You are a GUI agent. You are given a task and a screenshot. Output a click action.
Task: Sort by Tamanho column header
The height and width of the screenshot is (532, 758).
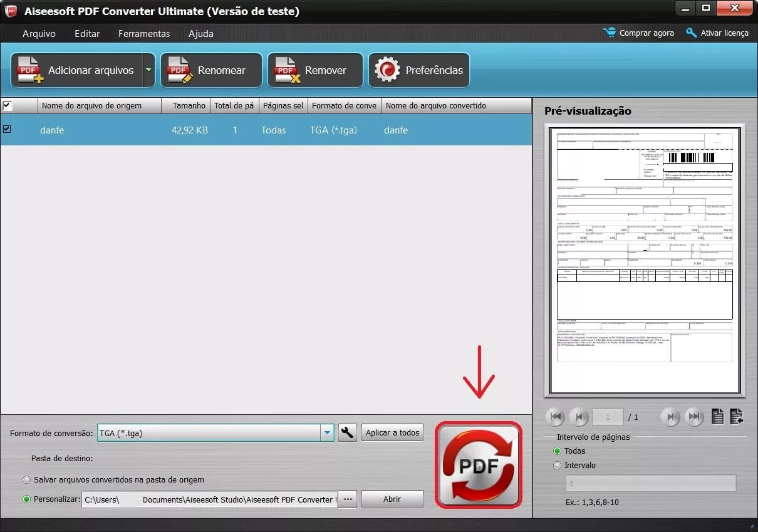(185, 105)
